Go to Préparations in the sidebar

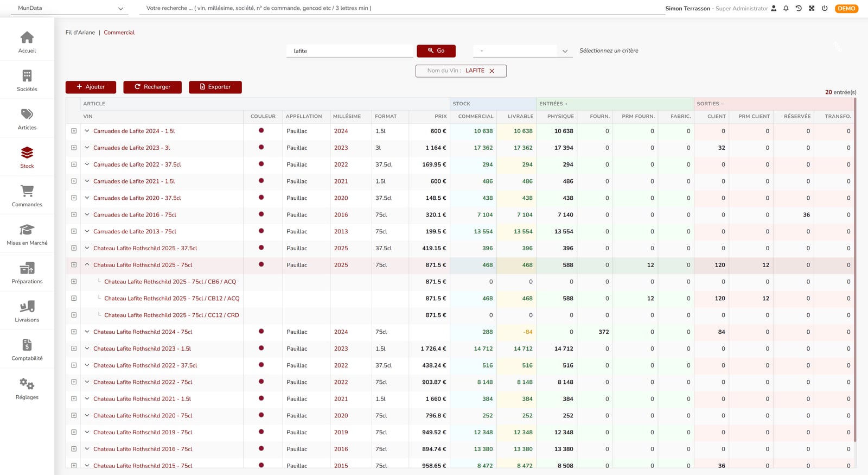point(27,274)
